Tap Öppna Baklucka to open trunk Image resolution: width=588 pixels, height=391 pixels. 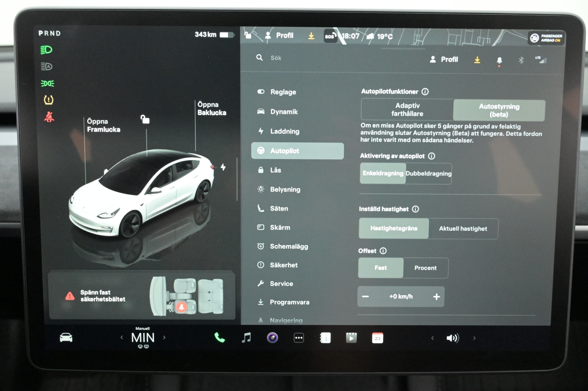coord(212,109)
